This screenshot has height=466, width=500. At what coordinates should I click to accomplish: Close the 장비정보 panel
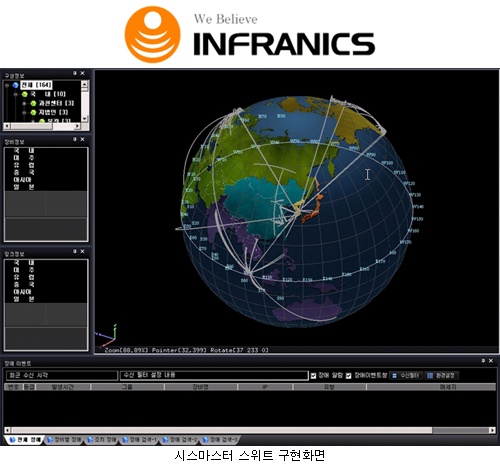pyautogui.click(x=82, y=139)
